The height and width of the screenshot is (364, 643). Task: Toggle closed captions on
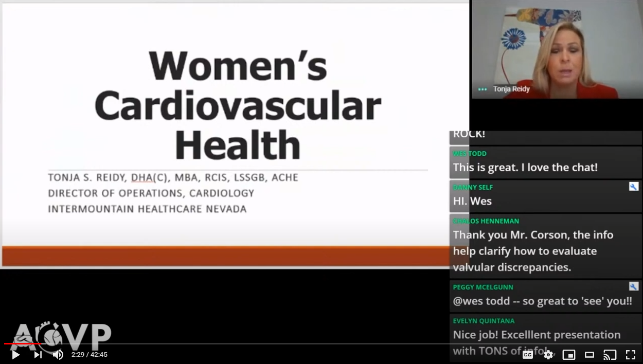(528, 354)
